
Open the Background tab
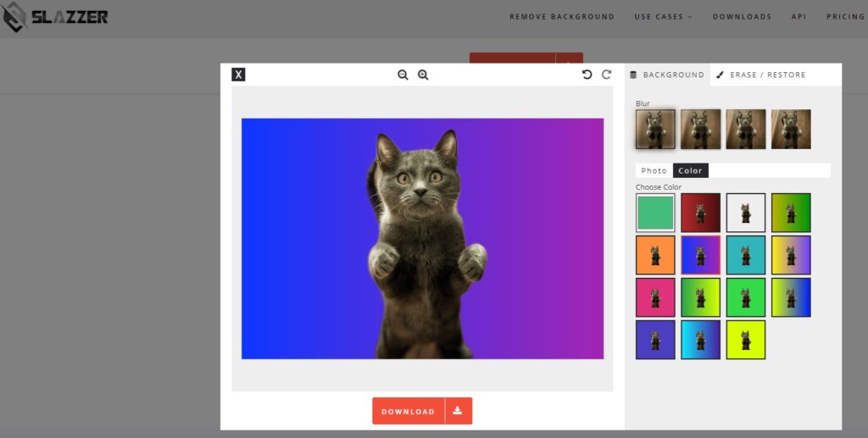tap(667, 75)
